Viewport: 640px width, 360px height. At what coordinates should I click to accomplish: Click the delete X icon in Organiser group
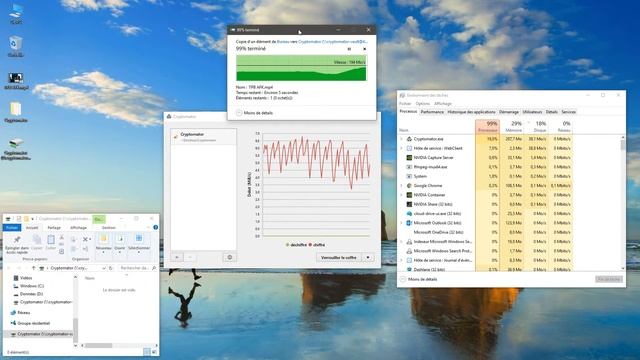[x=85, y=240]
